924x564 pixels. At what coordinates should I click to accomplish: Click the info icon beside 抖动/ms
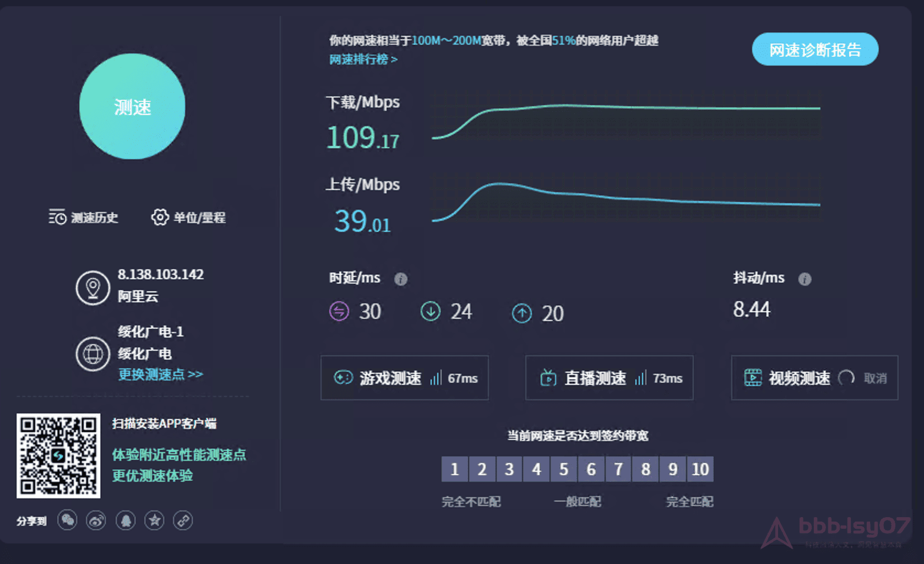[x=805, y=279]
